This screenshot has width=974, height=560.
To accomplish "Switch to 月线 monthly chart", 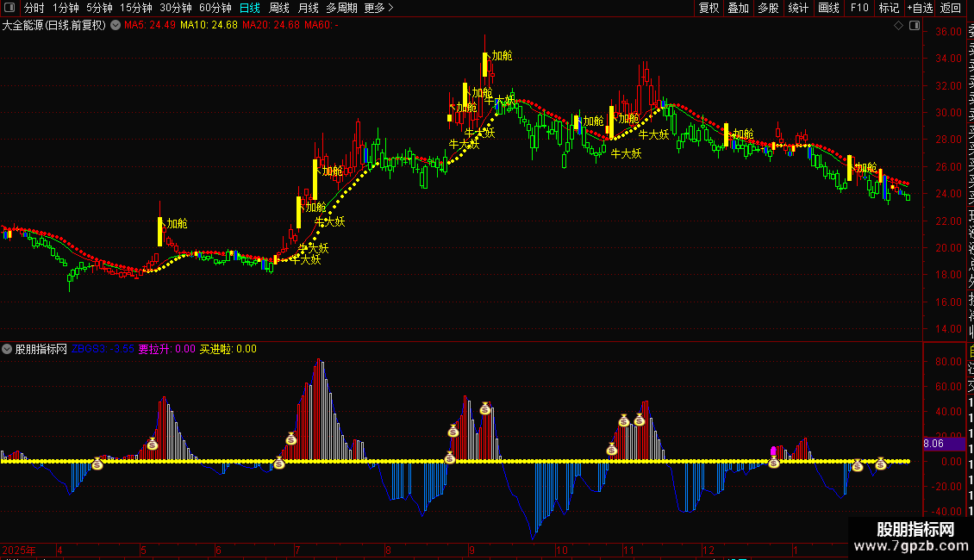I will [x=308, y=8].
